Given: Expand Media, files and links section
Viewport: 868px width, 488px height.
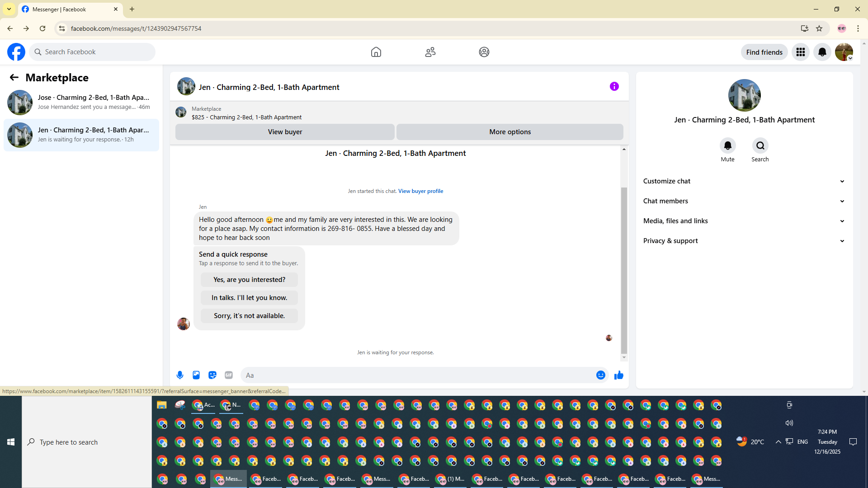Looking at the screenshot, I should point(744,221).
